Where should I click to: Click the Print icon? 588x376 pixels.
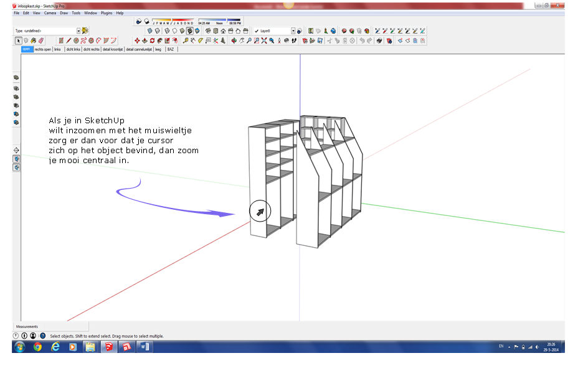tap(379, 40)
